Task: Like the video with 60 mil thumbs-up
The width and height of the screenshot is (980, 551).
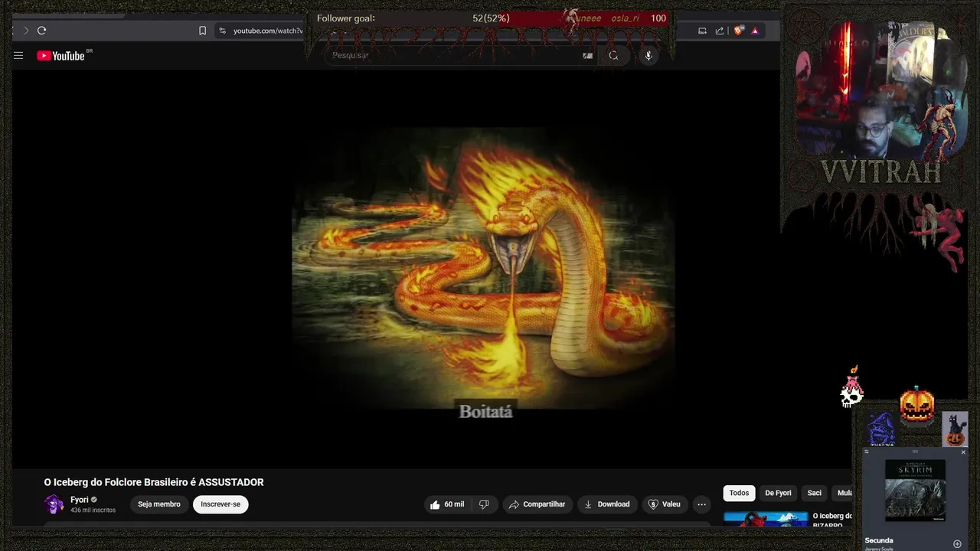Action: pyautogui.click(x=447, y=504)
